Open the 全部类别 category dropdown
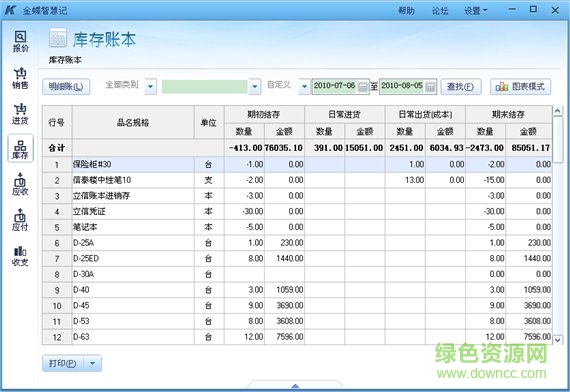Viewport: 570px width, 392px height. tap(150, 87)
